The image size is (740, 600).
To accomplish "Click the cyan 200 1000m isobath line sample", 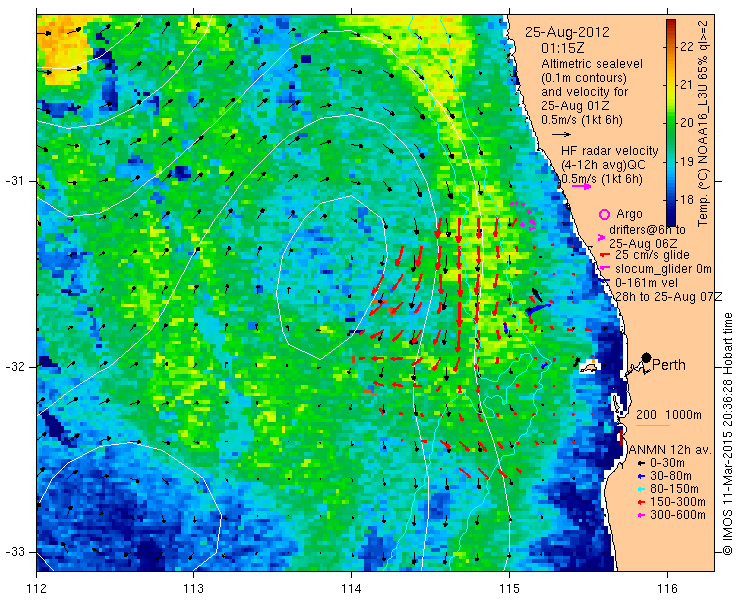I will [x=653, y=426].
